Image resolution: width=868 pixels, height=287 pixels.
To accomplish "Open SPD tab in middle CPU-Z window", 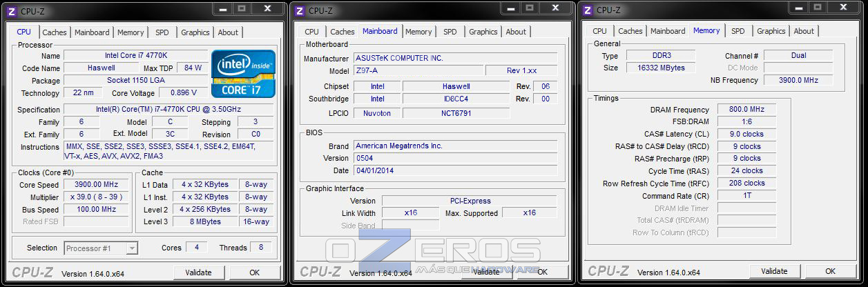I will pos(450,32).
